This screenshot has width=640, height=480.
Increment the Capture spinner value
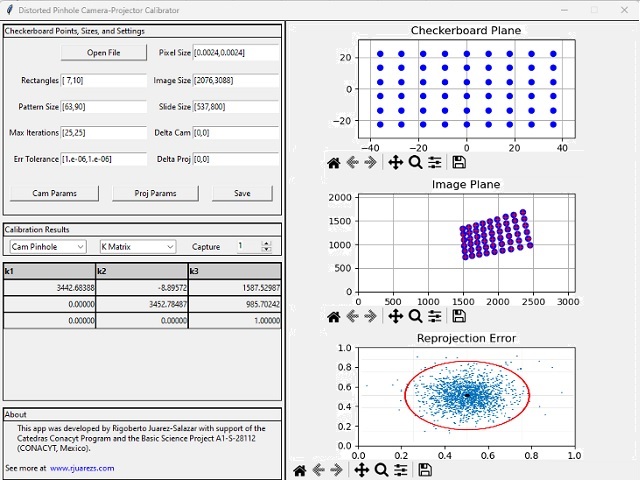point(266,243)
